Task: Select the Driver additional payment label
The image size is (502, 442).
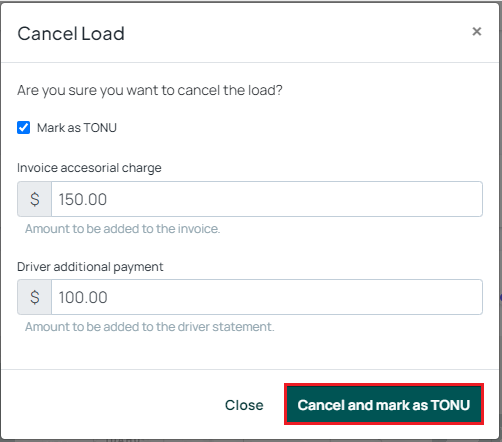Action: [90, 267]
